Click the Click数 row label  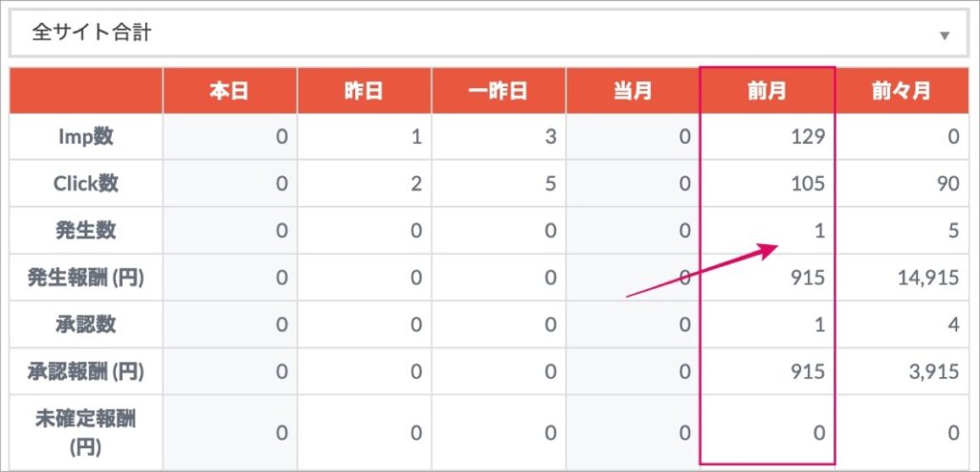coord(85,184)
